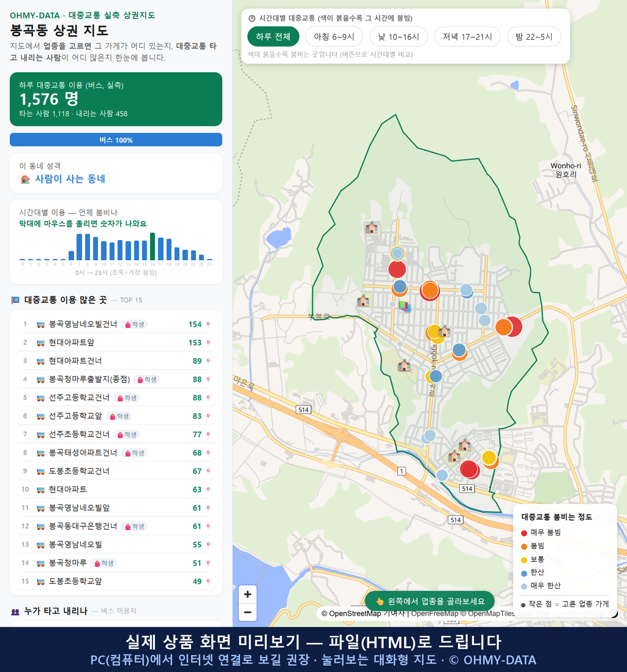Click the pin icon for 도봉초등학교건너
Viewport: 627px width, 672px height.
(208, 471)
